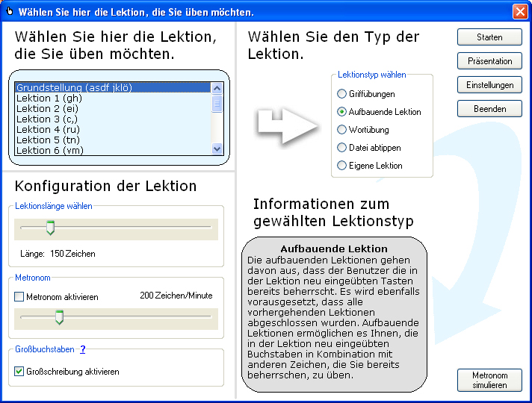Click the title bar application icon
Screen dimensions: 532x403
pyautogui.click(x=9, y=11)
